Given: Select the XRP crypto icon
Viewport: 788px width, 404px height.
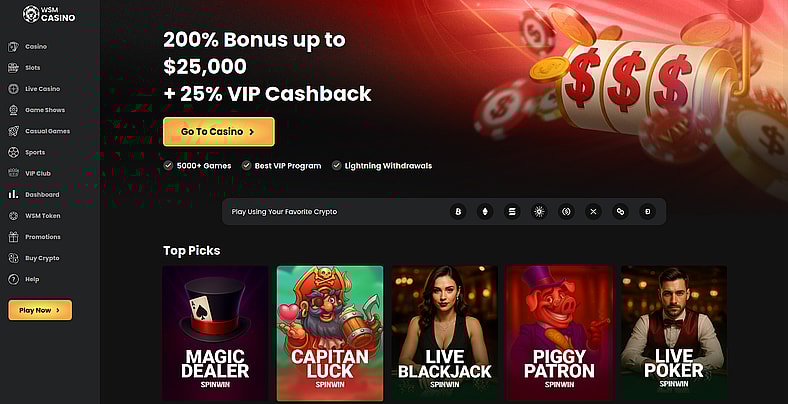Looking at the screenshot, I should pos(593,212).
